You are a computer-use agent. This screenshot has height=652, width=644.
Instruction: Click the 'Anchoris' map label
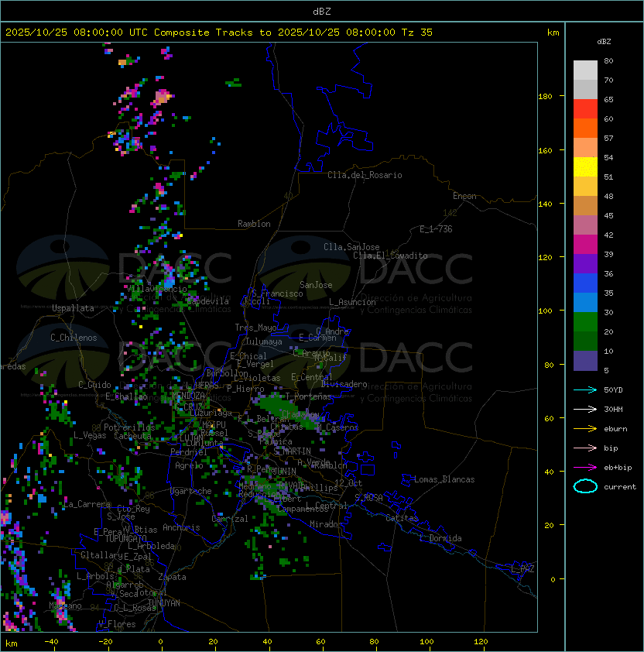(x=181, y=527)
